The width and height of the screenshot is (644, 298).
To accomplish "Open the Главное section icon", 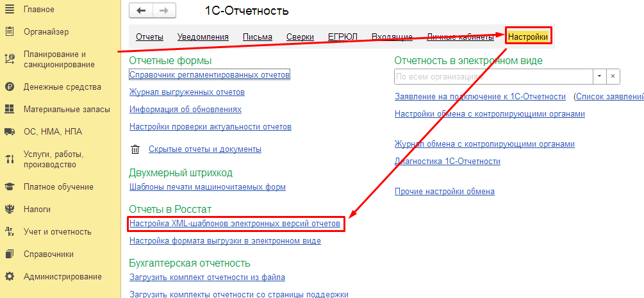I will coord(9,9).
